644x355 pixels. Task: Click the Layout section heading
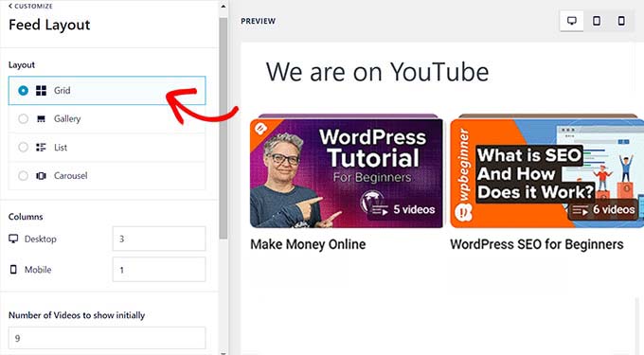pos(22,64)
